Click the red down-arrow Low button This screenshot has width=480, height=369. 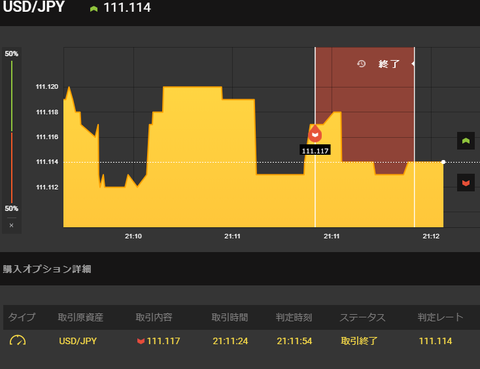(466, 183)
